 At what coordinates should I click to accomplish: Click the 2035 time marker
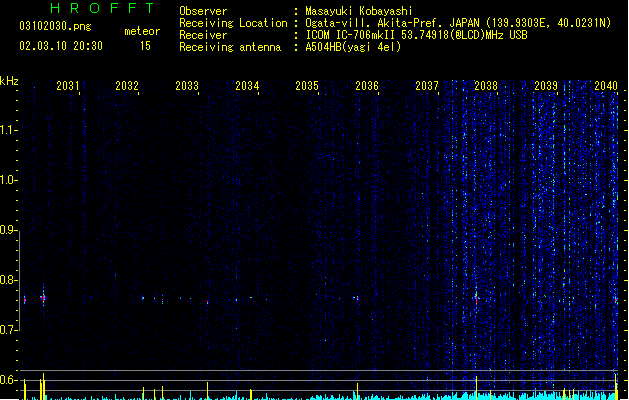tap(307, 86)
